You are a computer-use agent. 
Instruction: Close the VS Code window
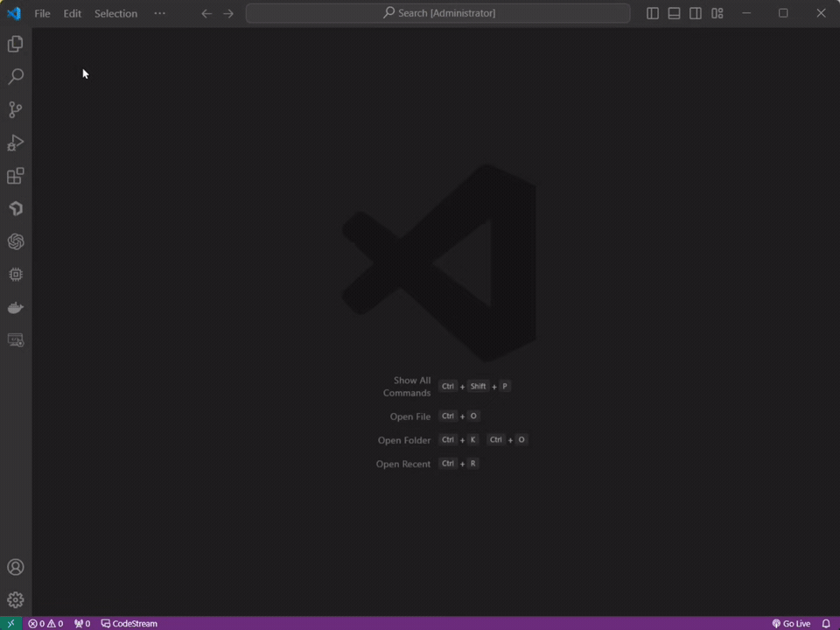click(x=822, y=13)
